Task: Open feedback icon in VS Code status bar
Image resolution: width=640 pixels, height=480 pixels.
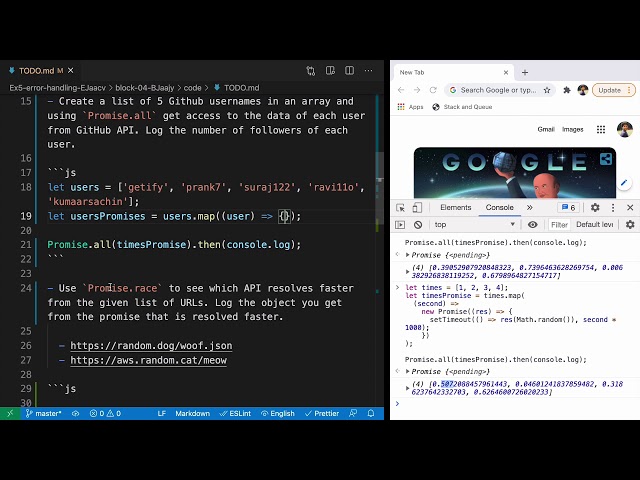Action: pos(353,413)
